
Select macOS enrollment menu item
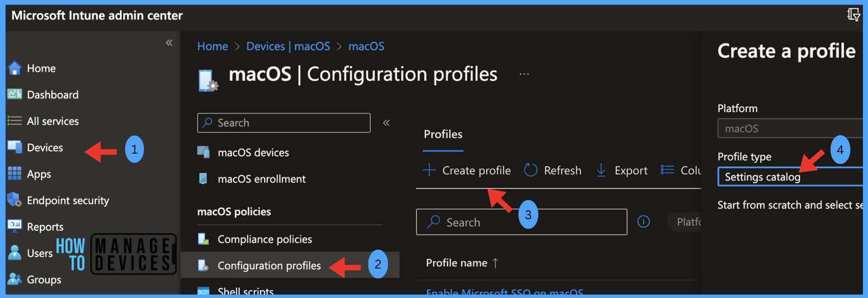click(x=262, y=179)
